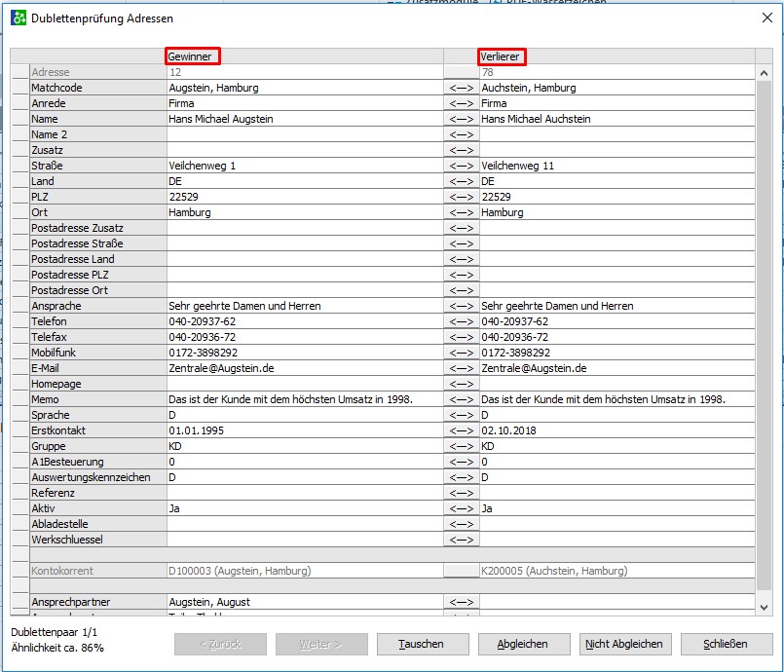Click the swap arrow for Postadresse Land row

[461, 259]
